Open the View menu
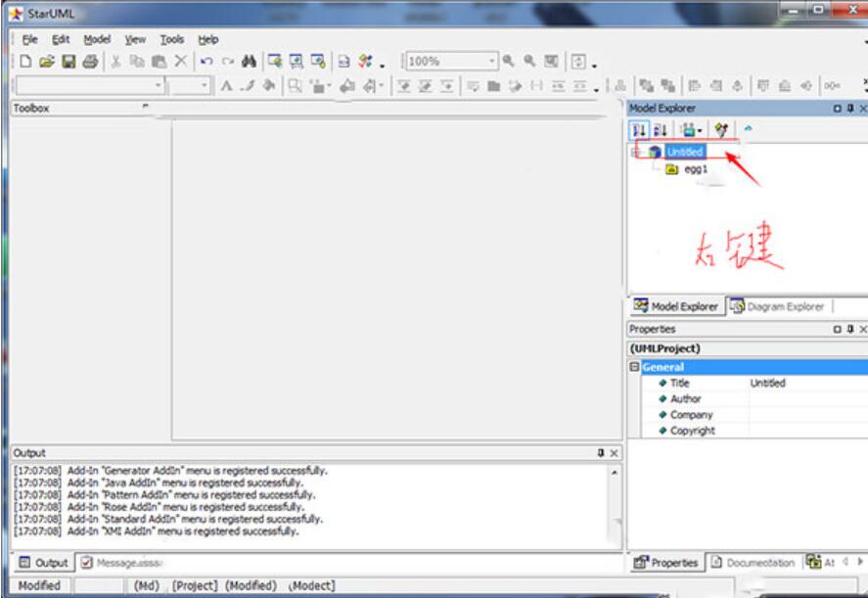Image resolution: width=868 pixels, height=598 pixels. point(135,39)
